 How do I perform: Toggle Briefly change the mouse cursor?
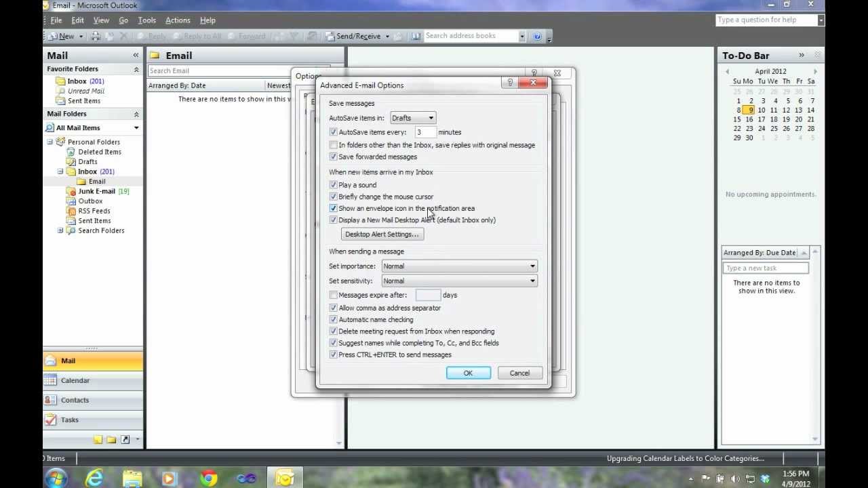333,197
